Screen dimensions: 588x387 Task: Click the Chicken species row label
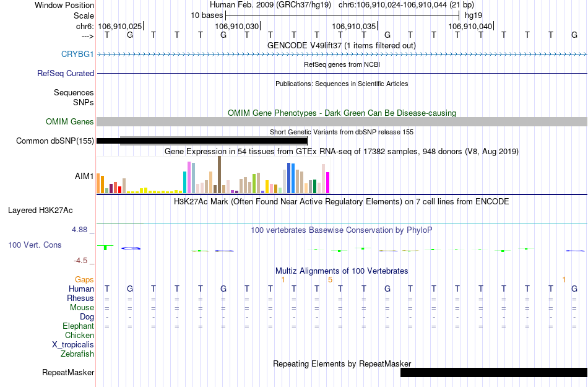tap(79, 335)
